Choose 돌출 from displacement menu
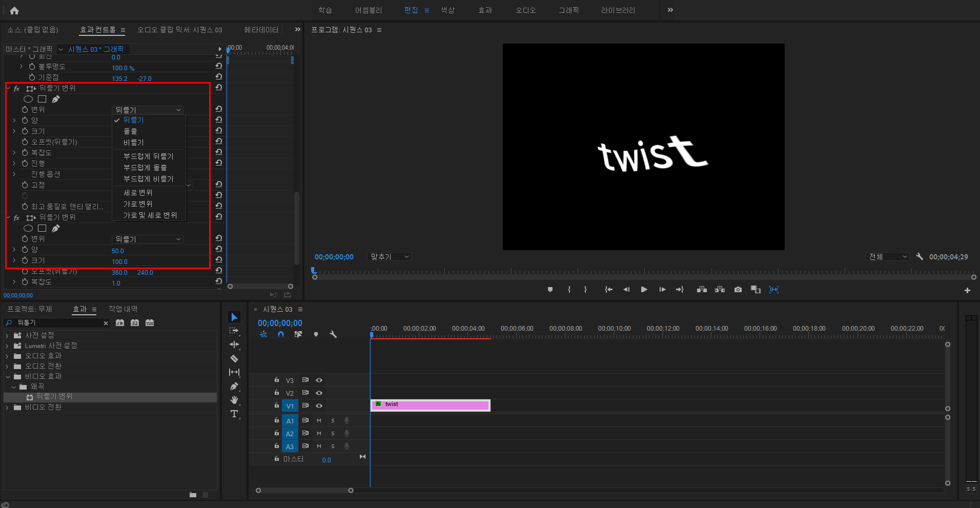The image size is (980, 508). click(130, 131)
